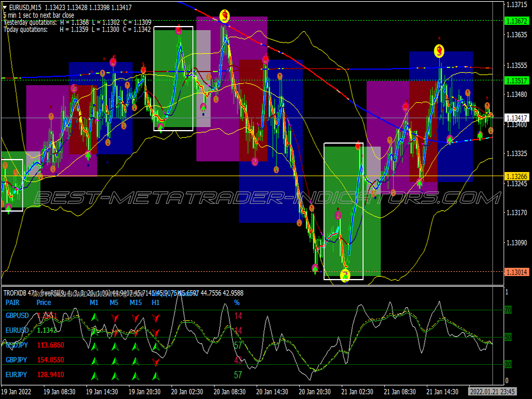Click the yellow buy signal circle at 1.13014 low
Image resolution: width=532 pixels, height=399 pixels.
click(x=345, y=275)
